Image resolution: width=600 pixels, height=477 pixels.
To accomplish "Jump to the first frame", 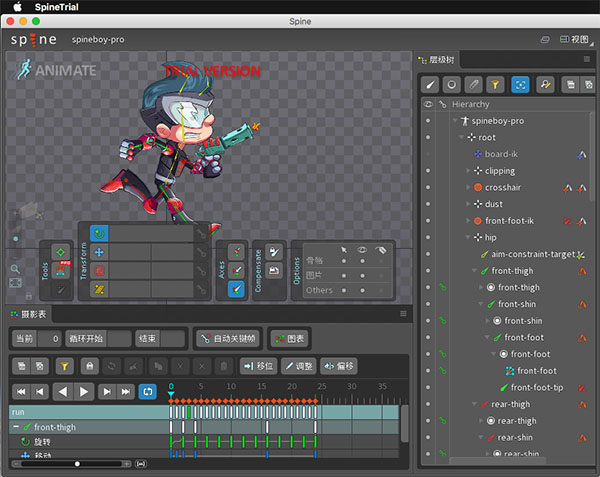I will point(21,392).
